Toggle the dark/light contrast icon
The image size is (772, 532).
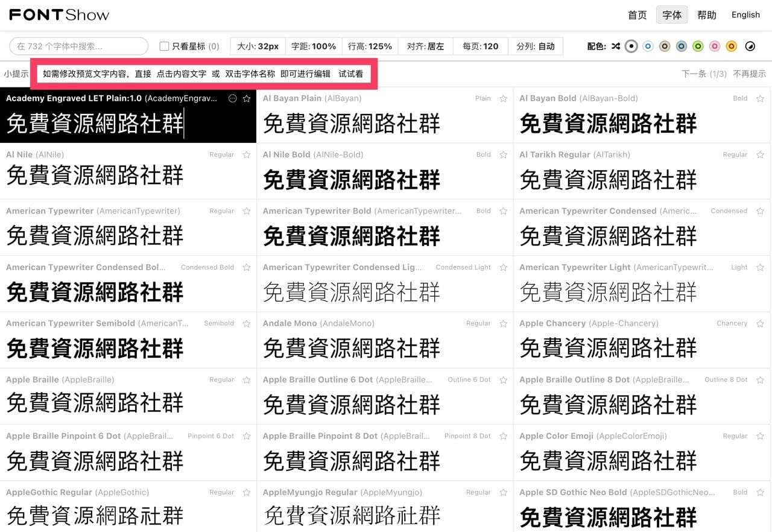(750, 46)
